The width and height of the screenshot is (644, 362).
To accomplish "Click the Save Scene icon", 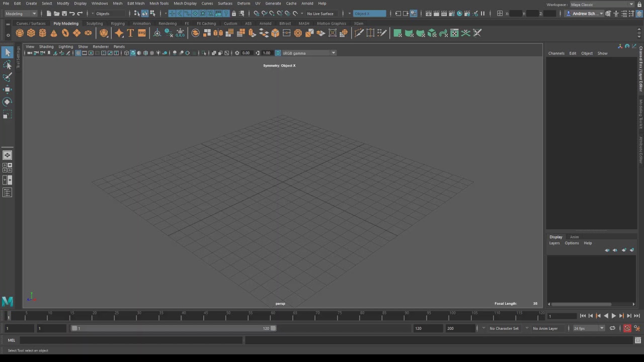I will click(x=64, y=14).
